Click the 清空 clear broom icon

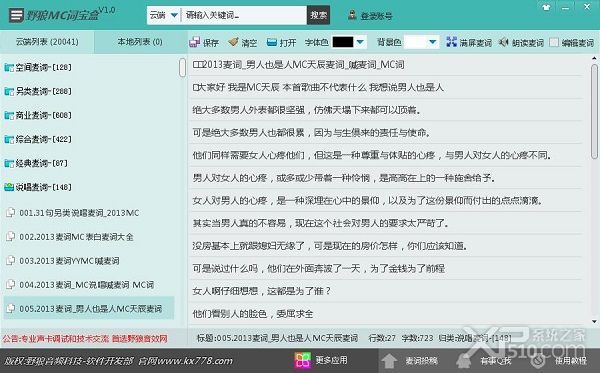233,42
